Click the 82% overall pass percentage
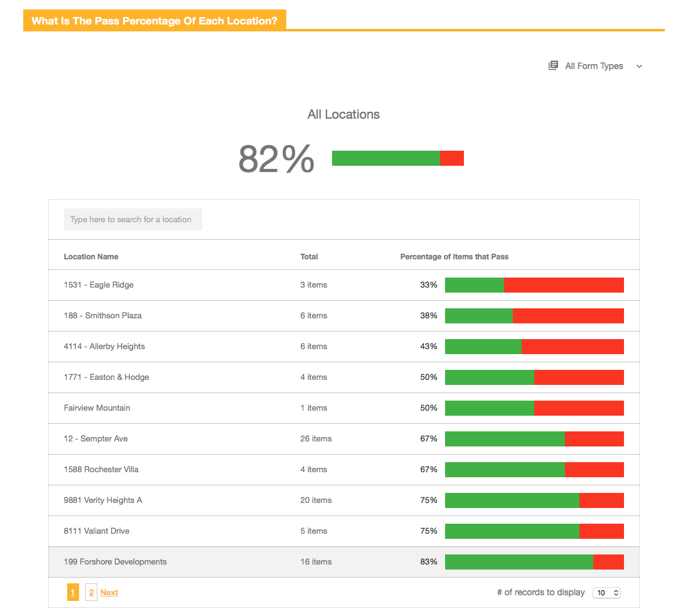 pos(276,159)
